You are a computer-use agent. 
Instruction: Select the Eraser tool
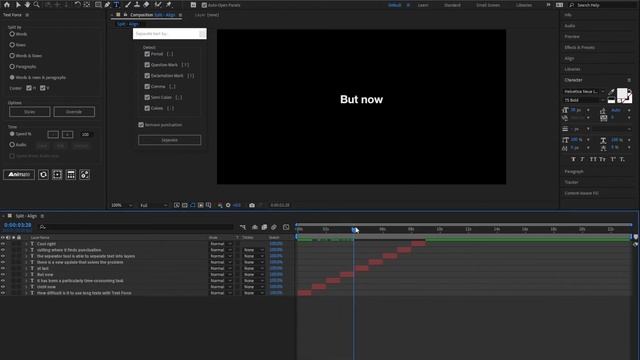point(146,5)
